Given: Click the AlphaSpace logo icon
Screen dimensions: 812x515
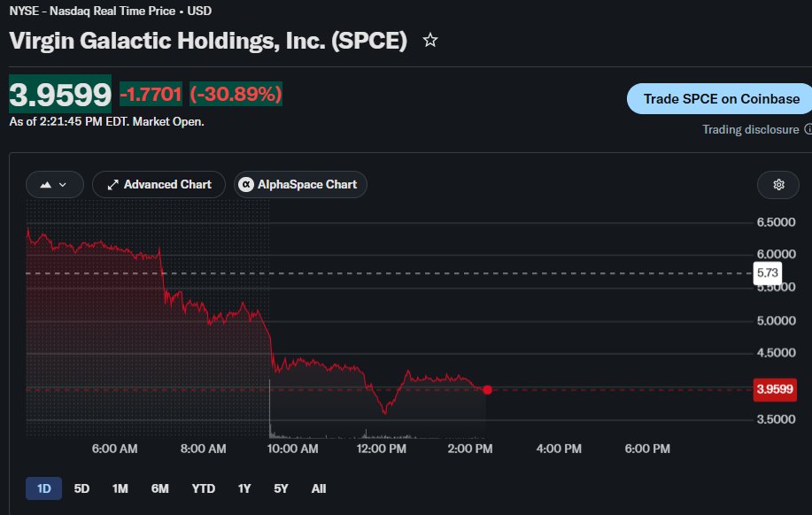Looking at the screenshot, I should (x=245, y=185).
